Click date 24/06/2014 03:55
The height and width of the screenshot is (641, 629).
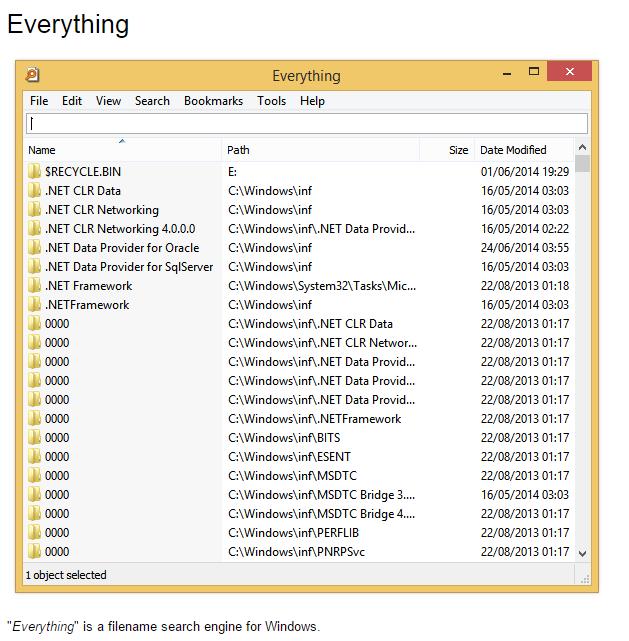[525, 248]
